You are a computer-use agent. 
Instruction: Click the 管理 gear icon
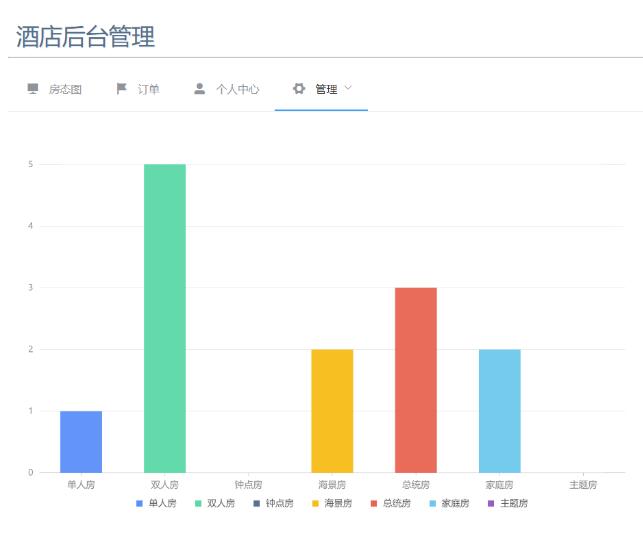[x=299, y=89]
